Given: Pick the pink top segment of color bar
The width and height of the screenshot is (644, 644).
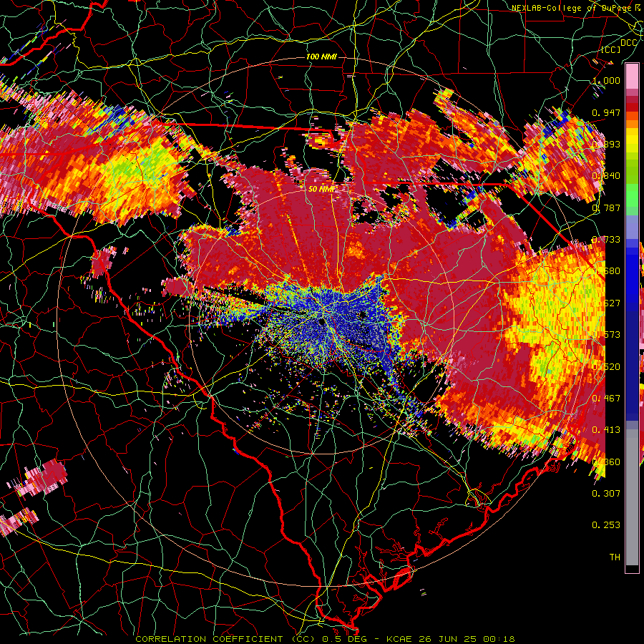Looking at the screenshot, I should (x=632, y=77).
